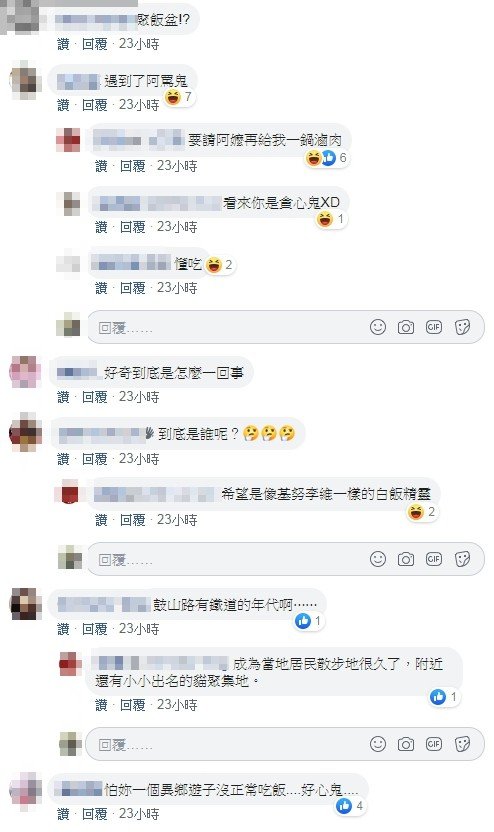
Task: Reply to the 希望是像基努李維 comment
Action: [133, 520]
